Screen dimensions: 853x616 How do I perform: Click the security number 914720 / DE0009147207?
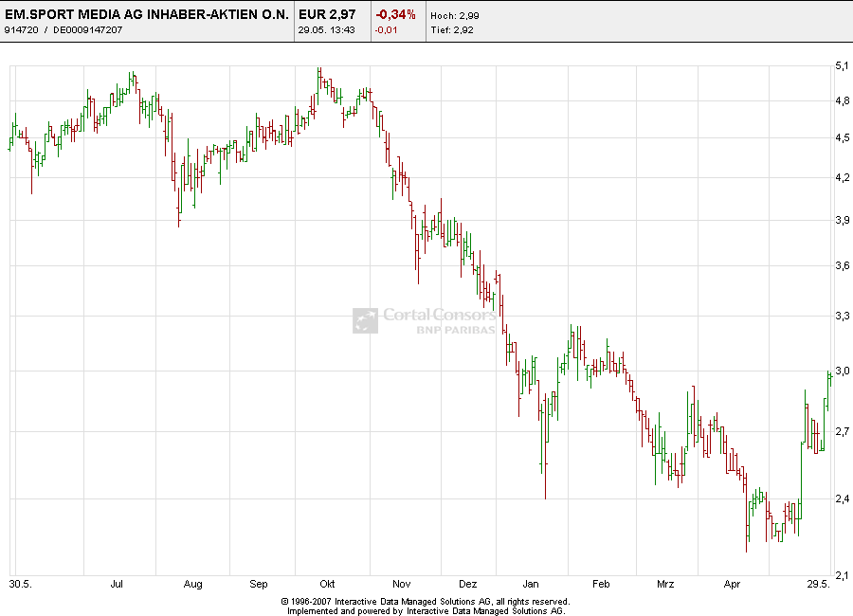pos(64,30)
